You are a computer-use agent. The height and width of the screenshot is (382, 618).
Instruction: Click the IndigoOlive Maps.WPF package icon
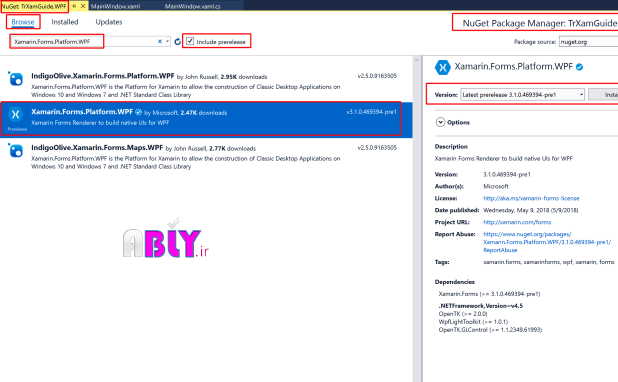[x=15, y=150]
